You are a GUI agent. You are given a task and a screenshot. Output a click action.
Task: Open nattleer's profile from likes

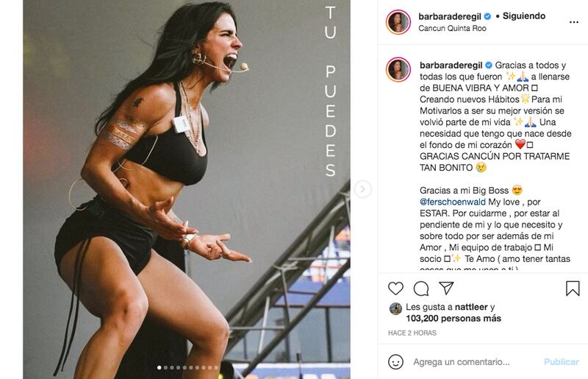click(x=471, y=307)
